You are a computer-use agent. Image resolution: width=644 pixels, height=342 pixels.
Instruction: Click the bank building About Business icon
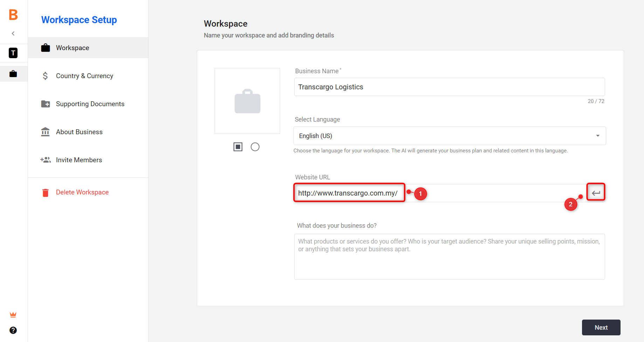(x=45, y=132)
